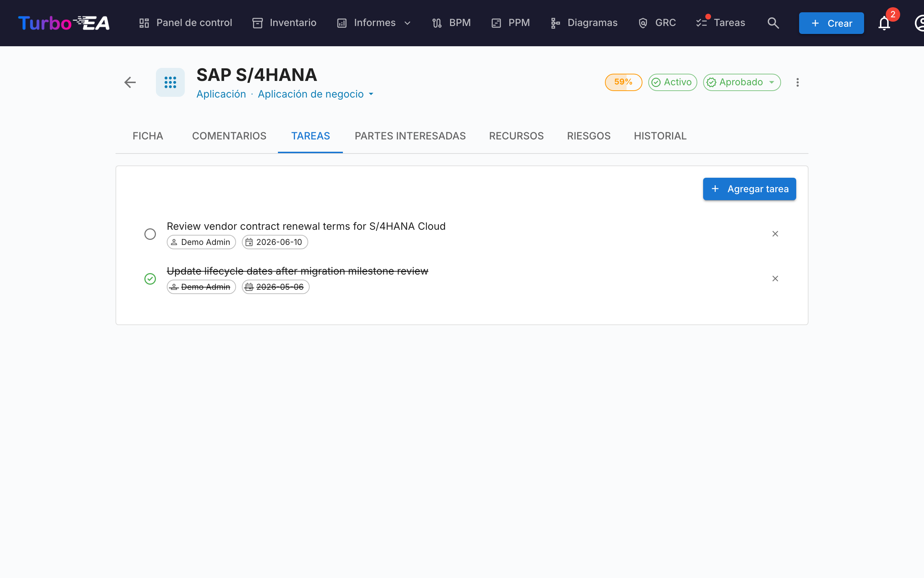Open the notifications bell
This screenshot has width=924, height=578.
[x=884, y=23]
